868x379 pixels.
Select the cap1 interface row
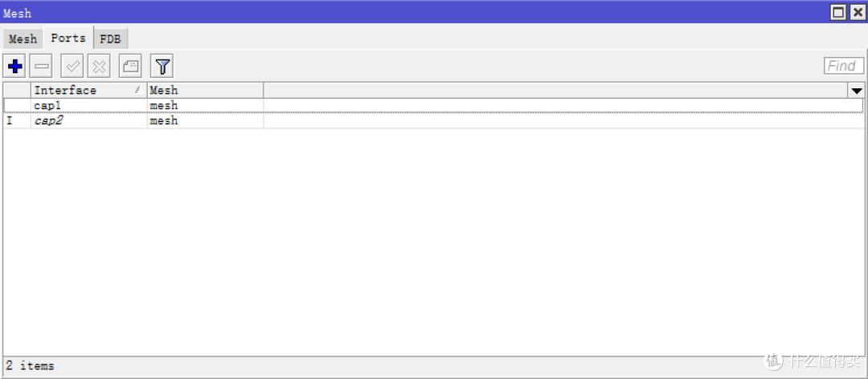click(x=433, y=105)
